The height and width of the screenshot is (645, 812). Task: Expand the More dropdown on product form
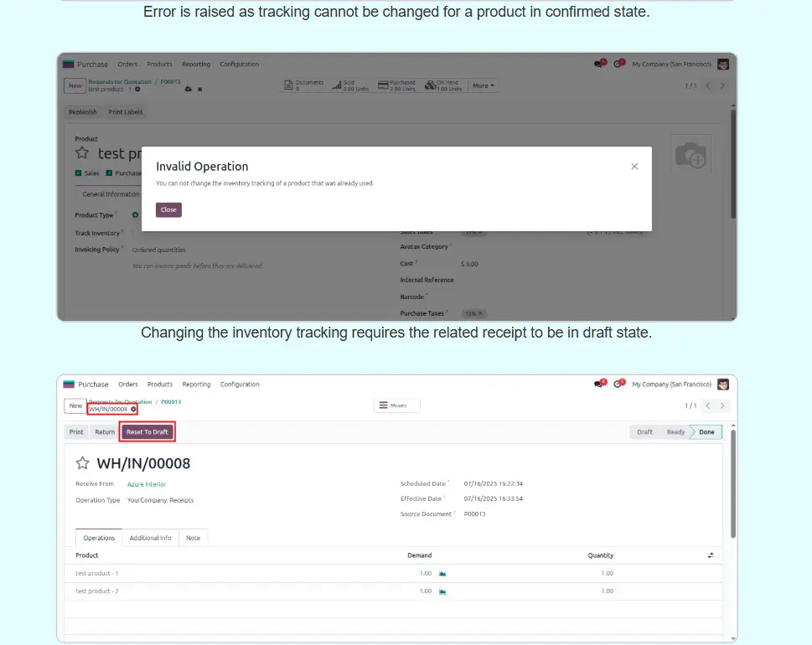pyautogui.click(x=484, y=85)
